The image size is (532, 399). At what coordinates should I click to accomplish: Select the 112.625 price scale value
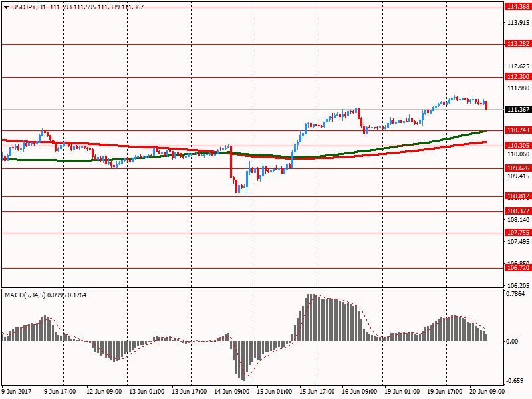pyautogui.click(x=518, y=66)
